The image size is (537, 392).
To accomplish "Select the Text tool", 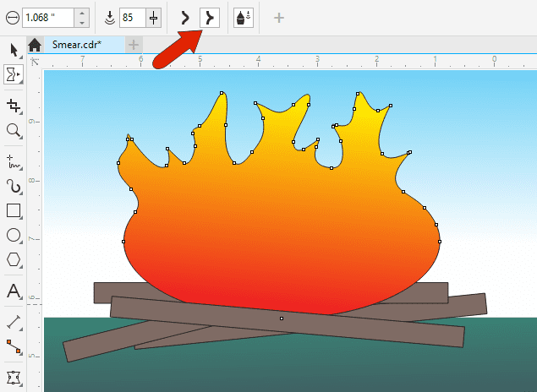I will (14, 291).
